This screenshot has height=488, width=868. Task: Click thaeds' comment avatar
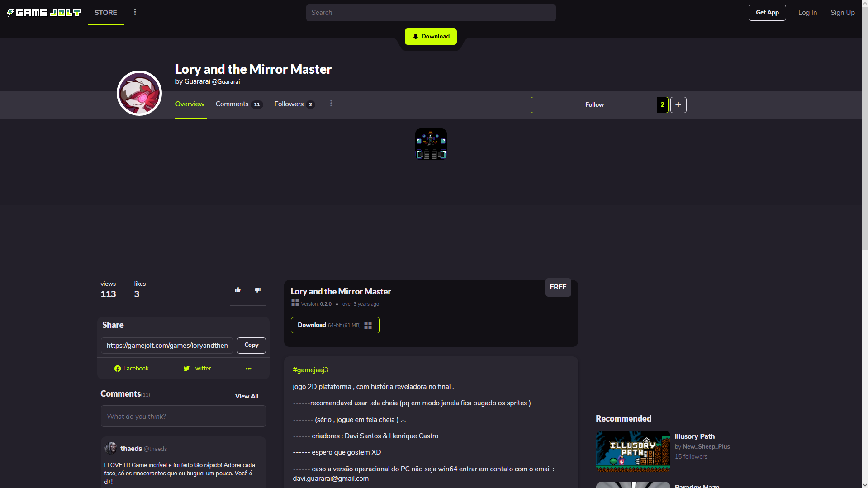click(111, 448)
